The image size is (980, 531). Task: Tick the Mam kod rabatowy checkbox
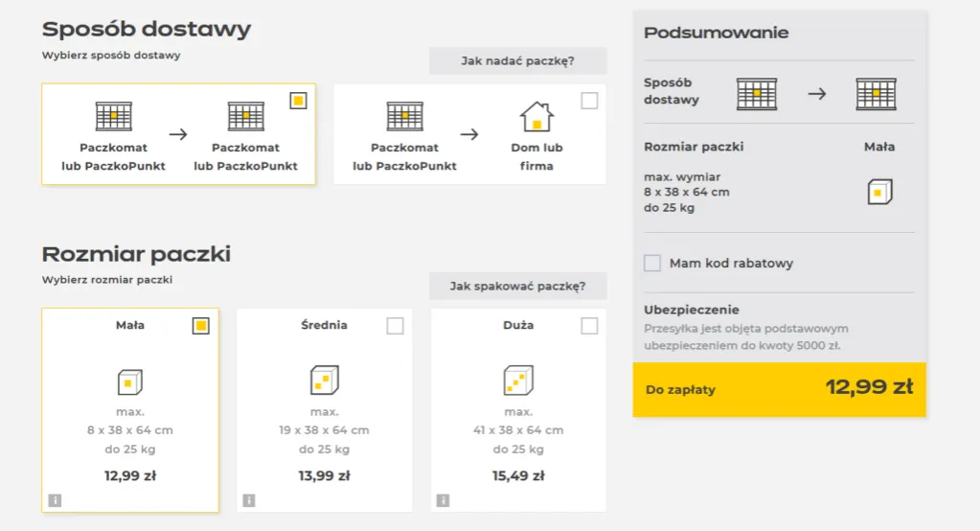(x=652, y=263)
